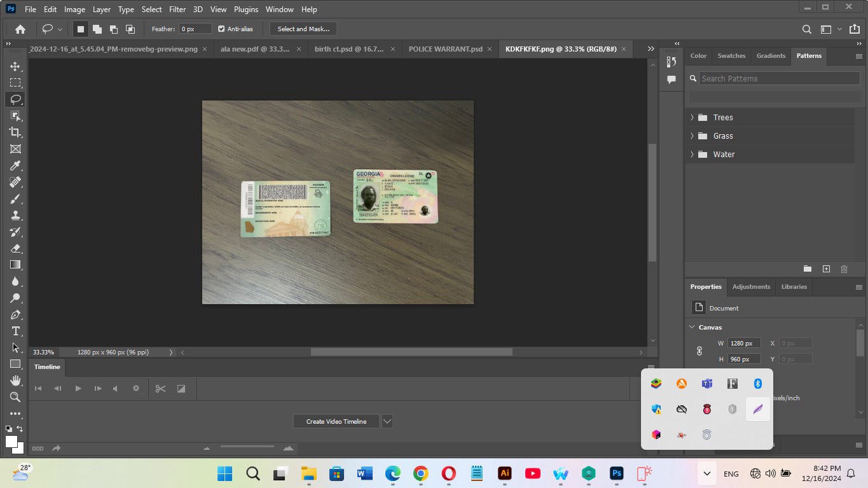Adjust the timeline zoom slider
Viewport: 868px width, 488px height.
(x=247, y=448)
